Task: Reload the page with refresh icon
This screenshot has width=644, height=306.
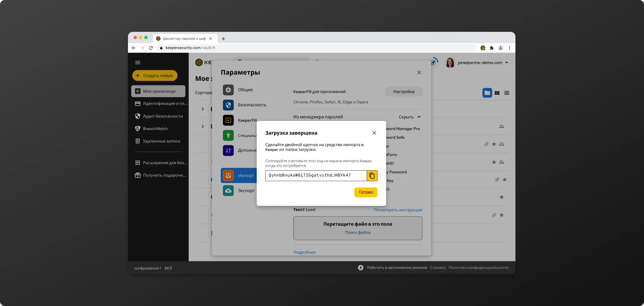Action: pos(151,48)
